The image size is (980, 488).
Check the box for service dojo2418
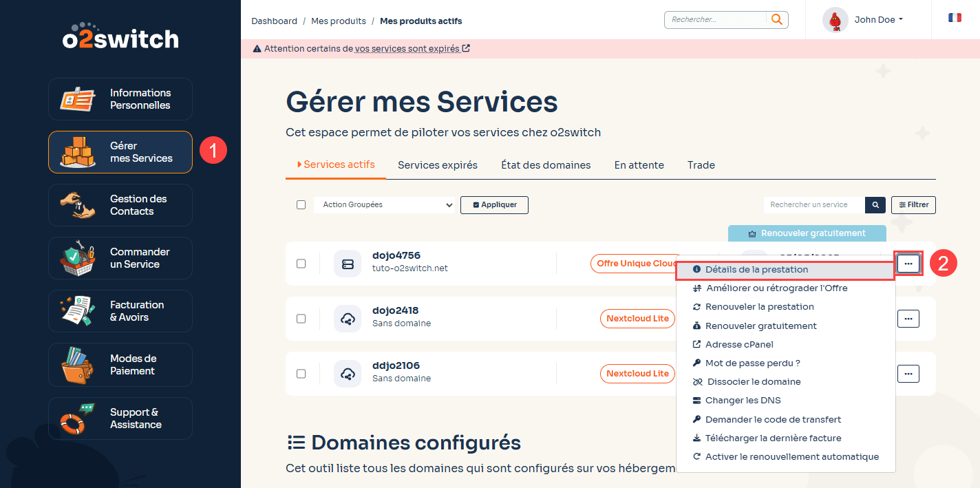pos(301,319)
